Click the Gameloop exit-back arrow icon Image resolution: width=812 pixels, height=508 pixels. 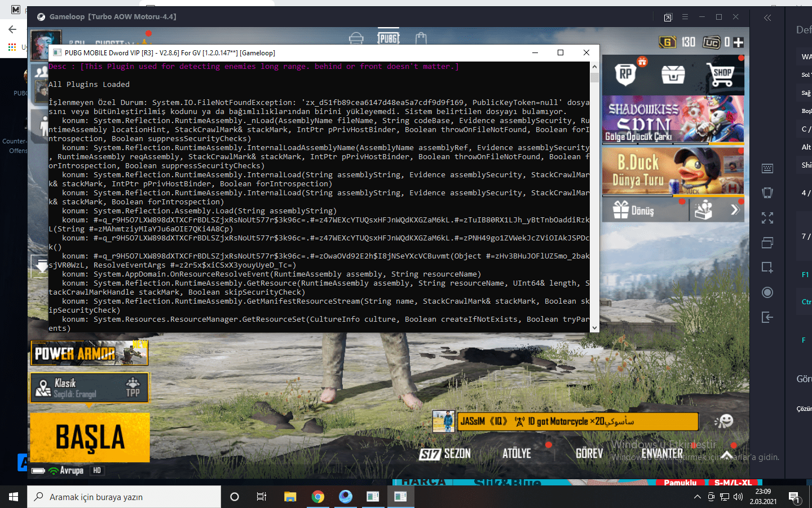coord(767,317)
